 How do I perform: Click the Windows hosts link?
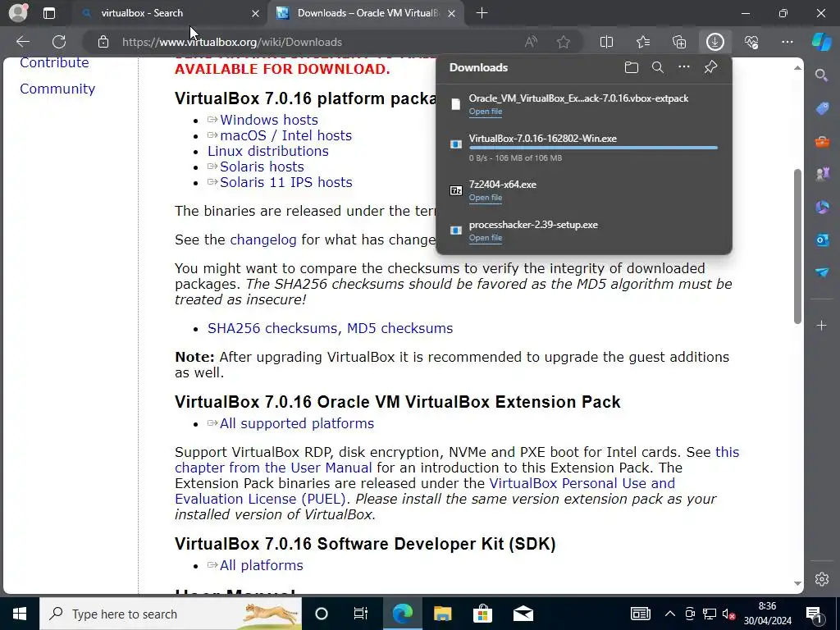click(x=269, y=120)
